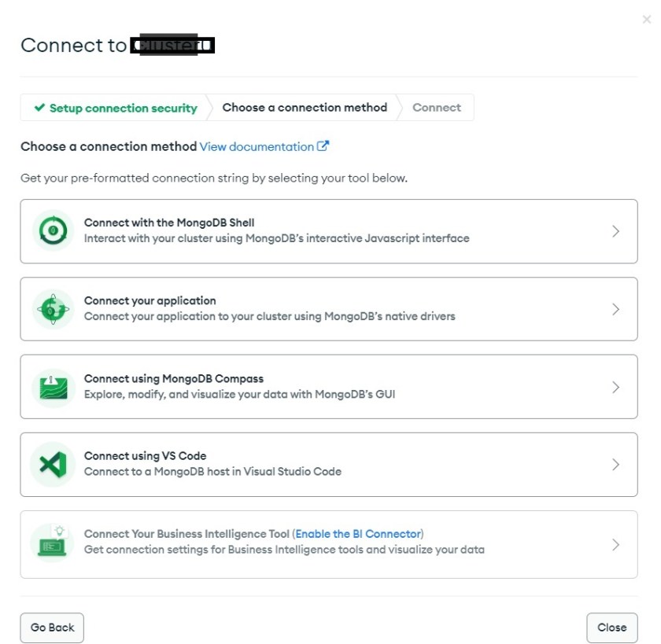
Task: Open the Choose a connection method step
Action: click(305, 107)
